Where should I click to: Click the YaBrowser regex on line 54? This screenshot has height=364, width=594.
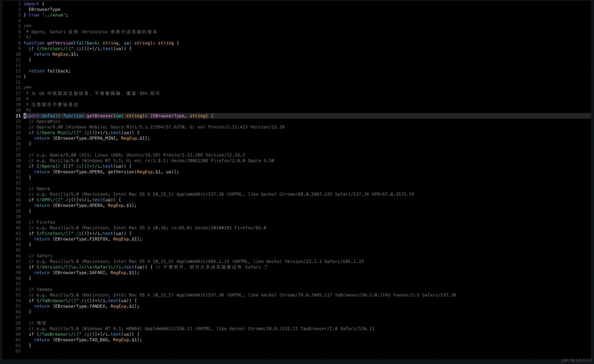pos(72,301)
